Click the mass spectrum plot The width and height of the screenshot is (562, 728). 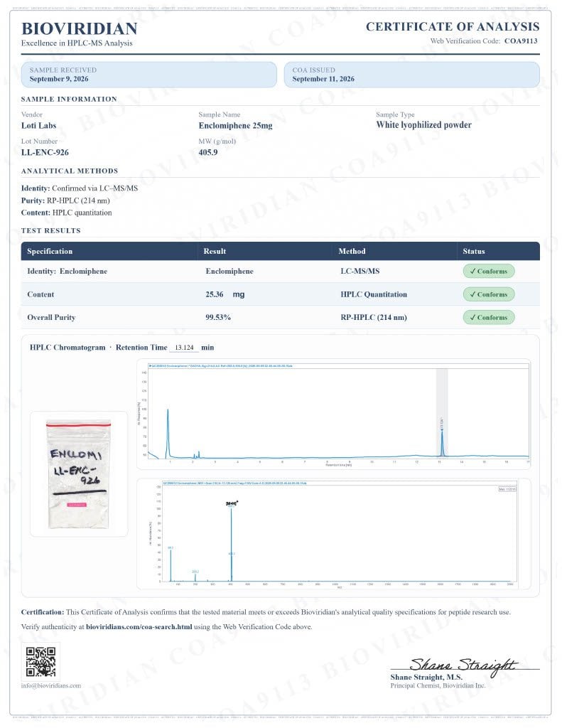pos(334,534)
